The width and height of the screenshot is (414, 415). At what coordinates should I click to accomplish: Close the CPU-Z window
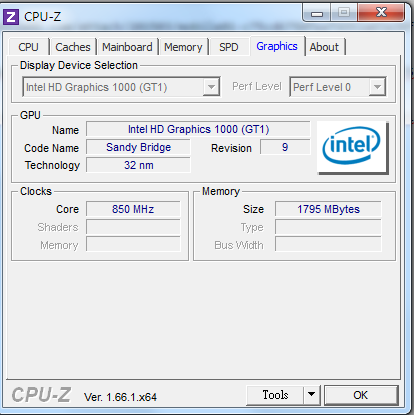(381, 13)
